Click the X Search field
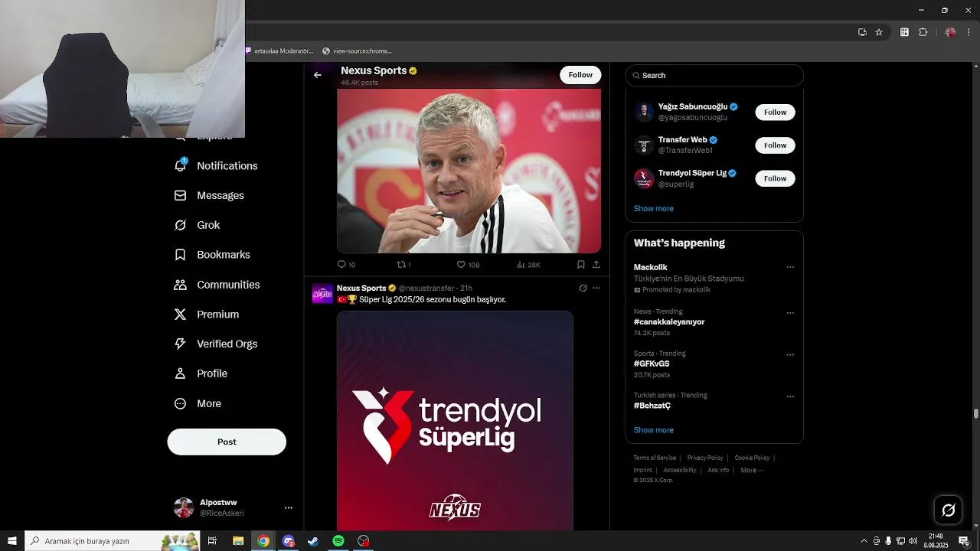The width and height of the screenshot is (980, 551). (x=714, y=75)
